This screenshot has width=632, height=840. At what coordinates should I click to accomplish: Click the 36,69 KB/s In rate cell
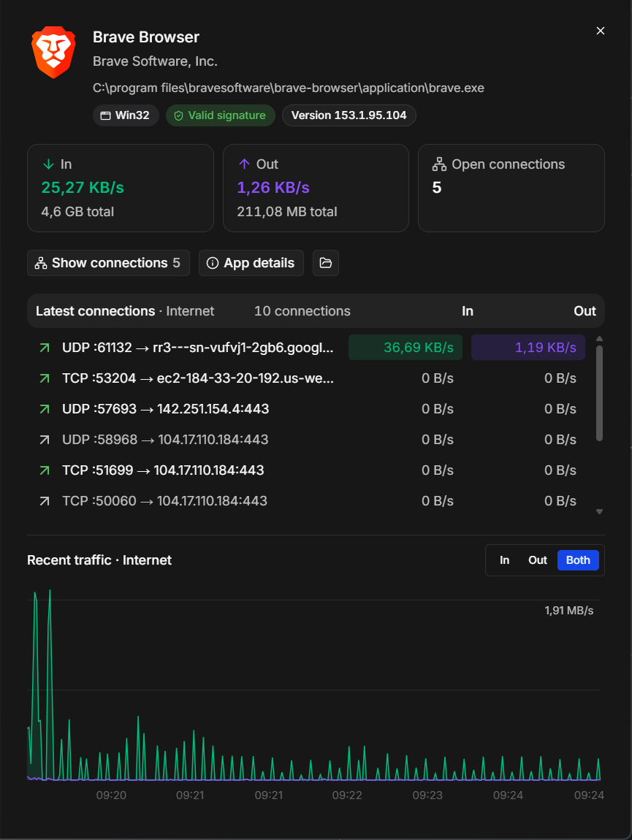click(x=406, y=348)
